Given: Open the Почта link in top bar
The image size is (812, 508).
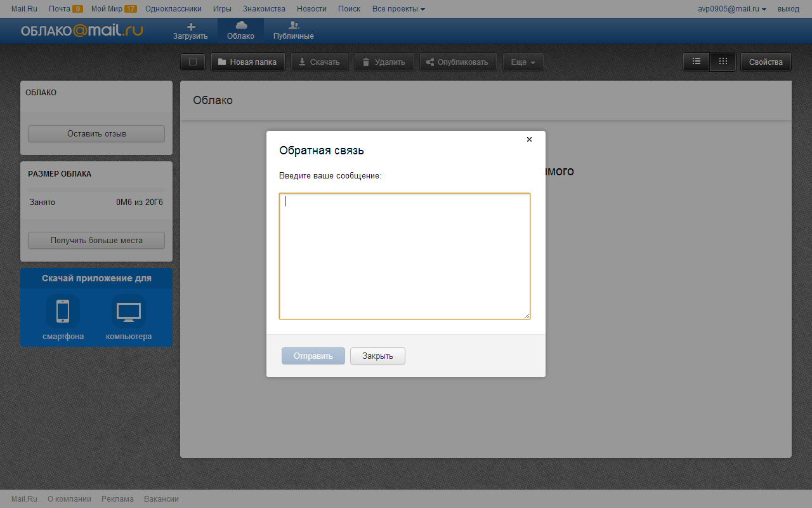Looking at the screenshot, I should tap(59, 9).
